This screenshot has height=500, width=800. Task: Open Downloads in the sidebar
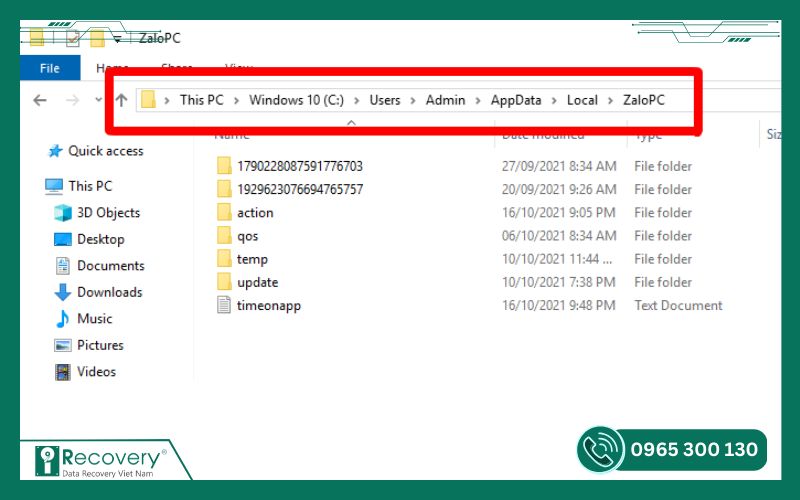110,292
